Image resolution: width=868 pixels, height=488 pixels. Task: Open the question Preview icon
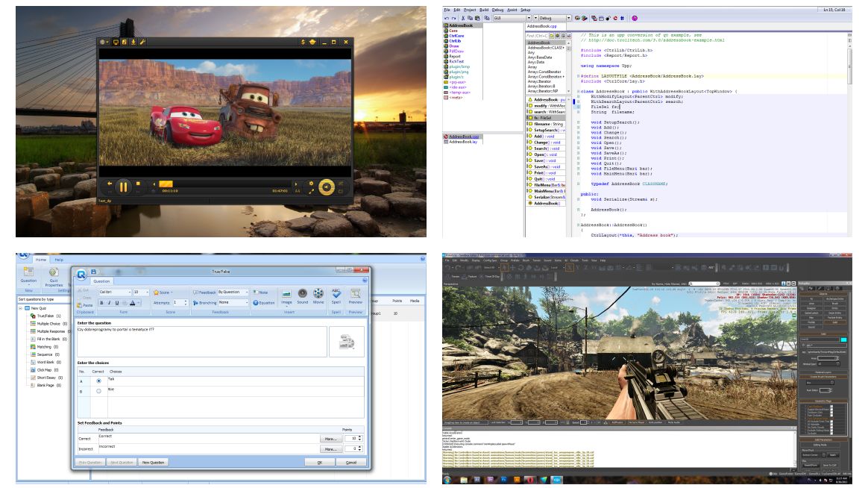coord(356,296)
